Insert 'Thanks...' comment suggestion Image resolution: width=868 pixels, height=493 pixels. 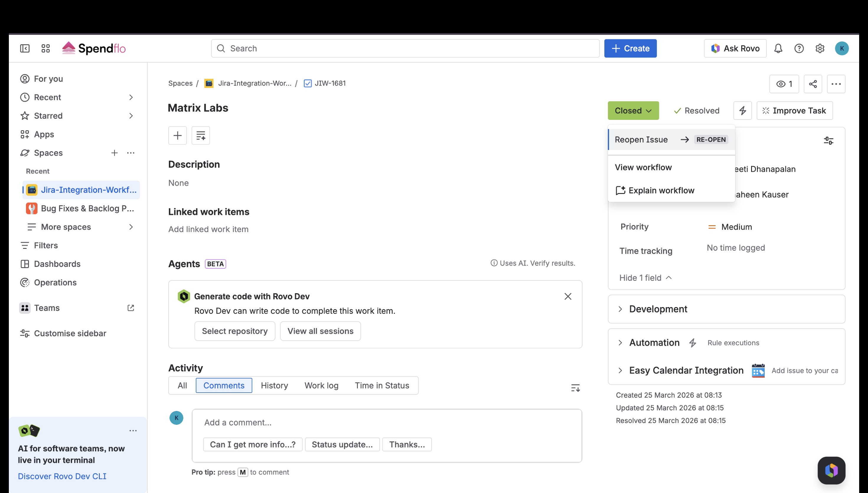407,444
